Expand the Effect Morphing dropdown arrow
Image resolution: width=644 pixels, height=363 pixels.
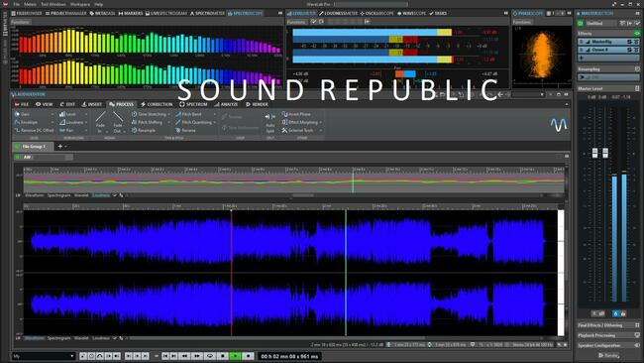(320, 123)
